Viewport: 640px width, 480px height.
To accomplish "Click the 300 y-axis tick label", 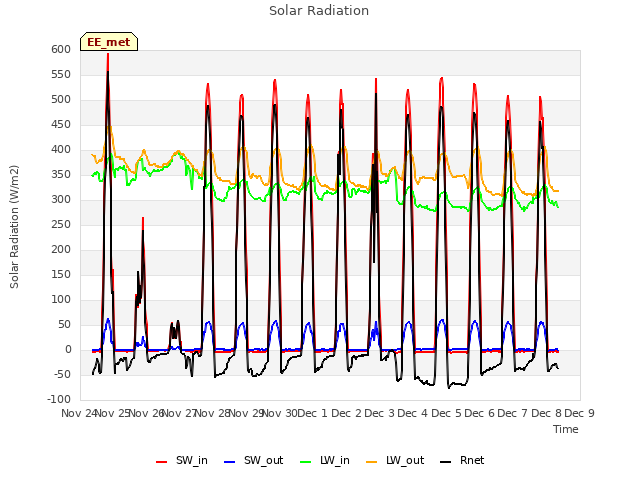I will click(x=61, y=200).
